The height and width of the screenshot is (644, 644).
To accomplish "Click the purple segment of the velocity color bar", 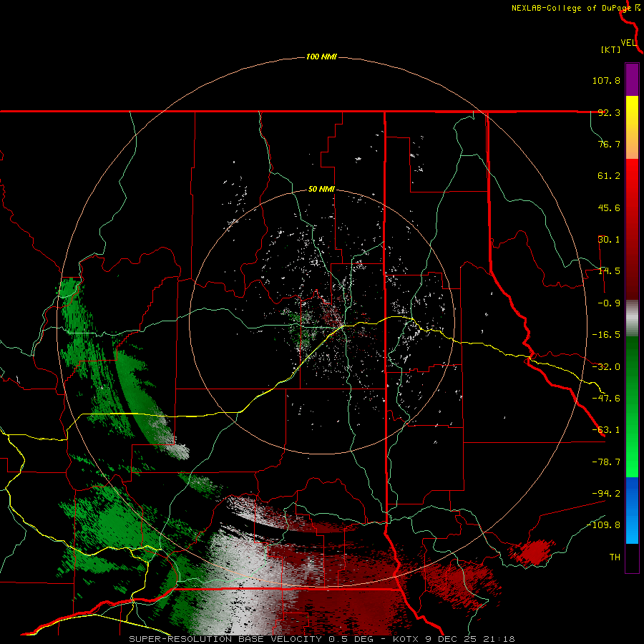I will 632,79.
